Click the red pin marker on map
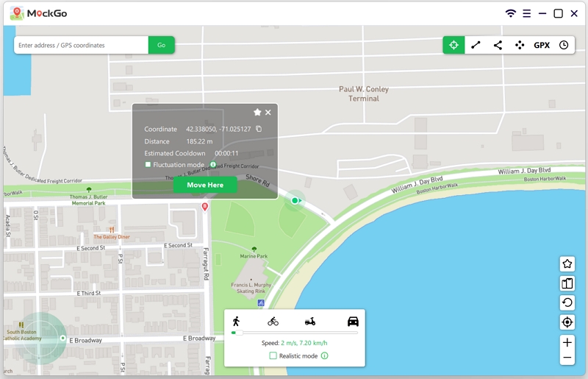The width and height of the screenshot is (588, 379). click(205, 207)
